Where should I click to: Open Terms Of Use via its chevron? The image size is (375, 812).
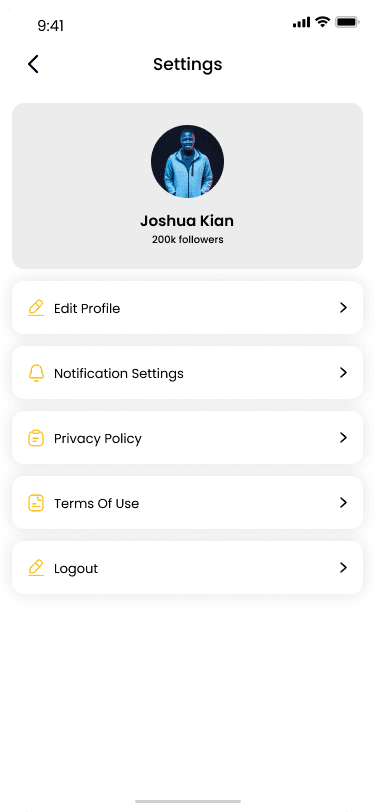pyautogui.click(x=343, y=502)
